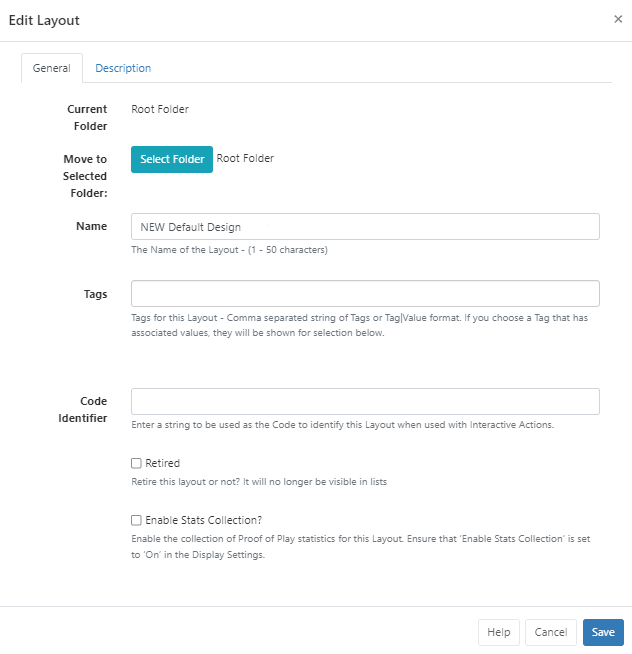Click the Current Folder value 'Root Folder'

pyautogui.click(x=160, y=109)
